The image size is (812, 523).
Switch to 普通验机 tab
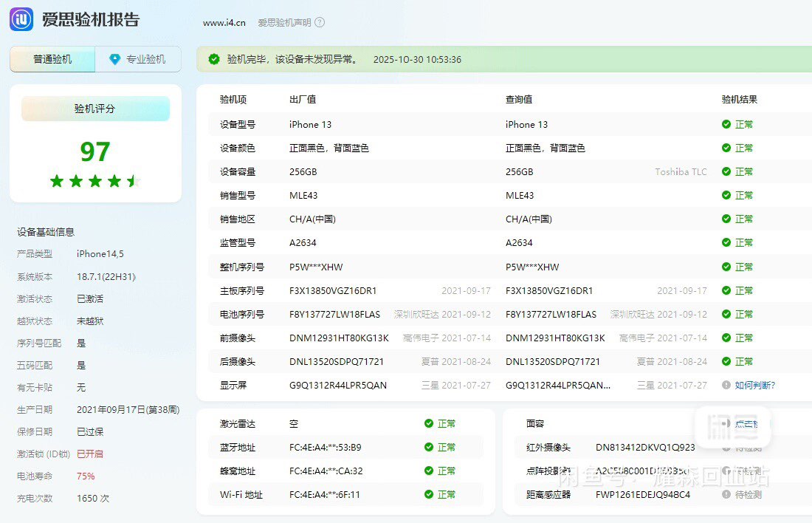tap(52, 59)
